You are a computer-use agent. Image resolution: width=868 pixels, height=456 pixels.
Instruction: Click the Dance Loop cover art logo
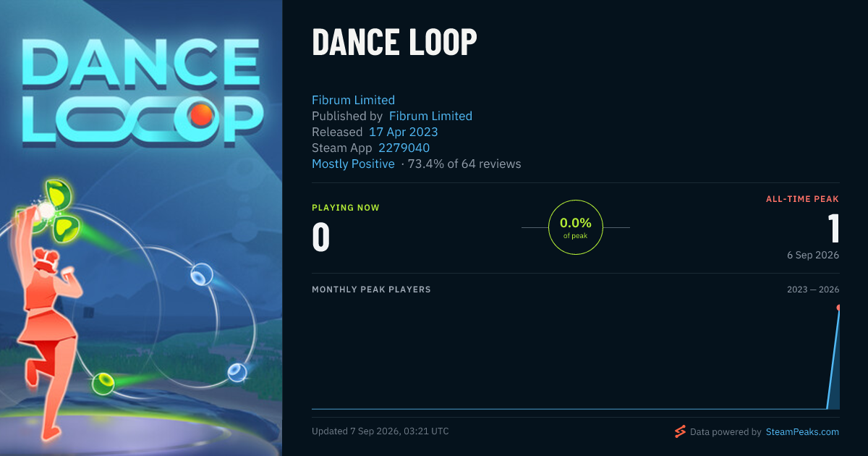pos(141,90)
